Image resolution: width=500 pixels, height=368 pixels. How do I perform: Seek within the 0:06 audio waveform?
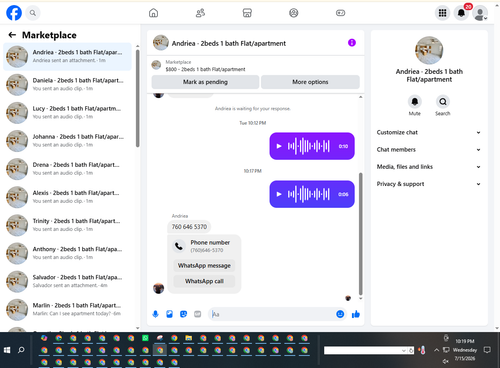pyautogui.click(x=309, y=194)
